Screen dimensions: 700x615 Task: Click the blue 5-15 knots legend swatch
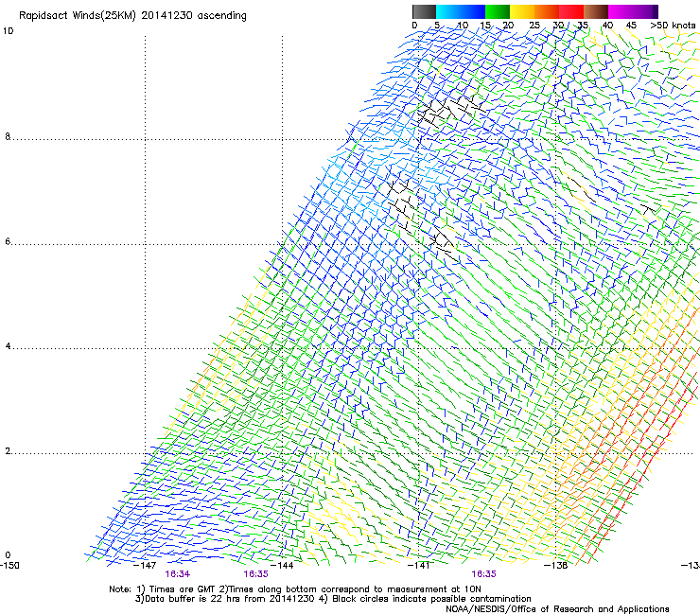461,11
